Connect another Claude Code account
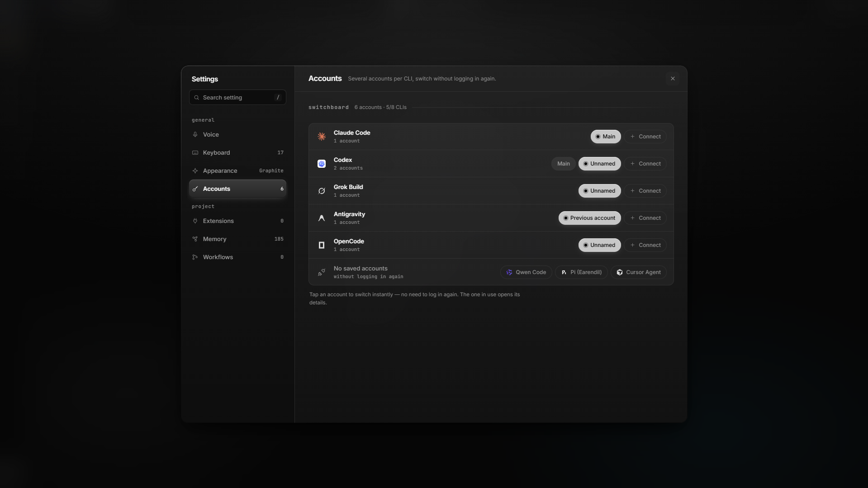Image resolution: width=868 pixels, height=488 pixels. pos(645,137)
